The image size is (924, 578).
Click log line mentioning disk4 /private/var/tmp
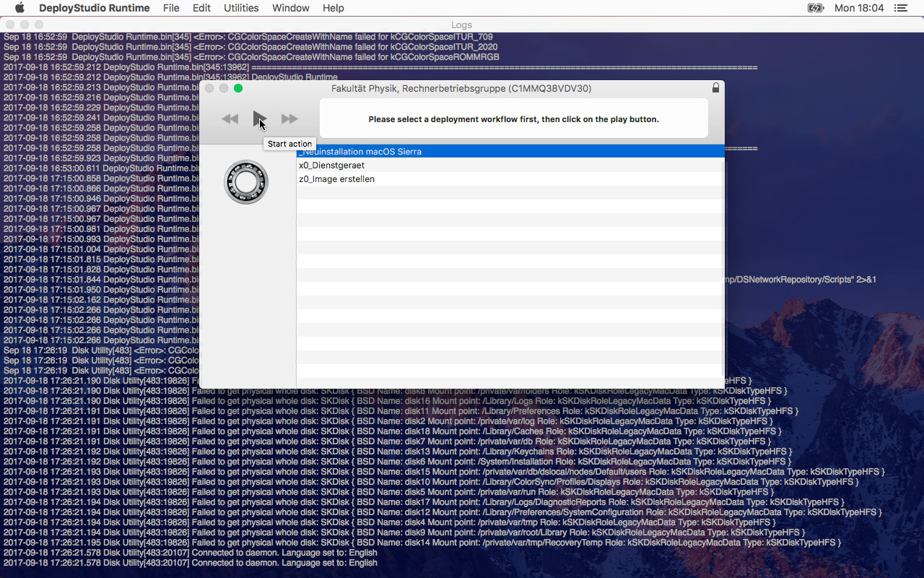tap(390, 522)
